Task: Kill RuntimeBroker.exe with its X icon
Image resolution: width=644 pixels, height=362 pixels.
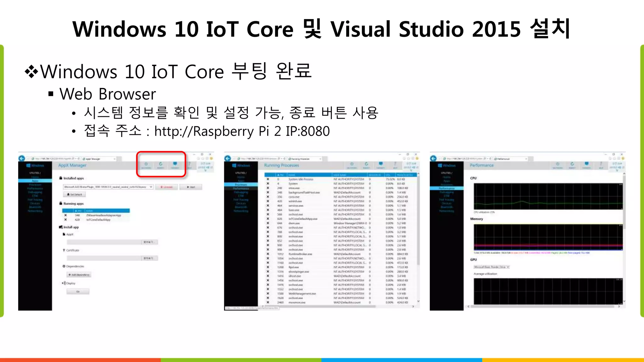Action: coord(268,254)
